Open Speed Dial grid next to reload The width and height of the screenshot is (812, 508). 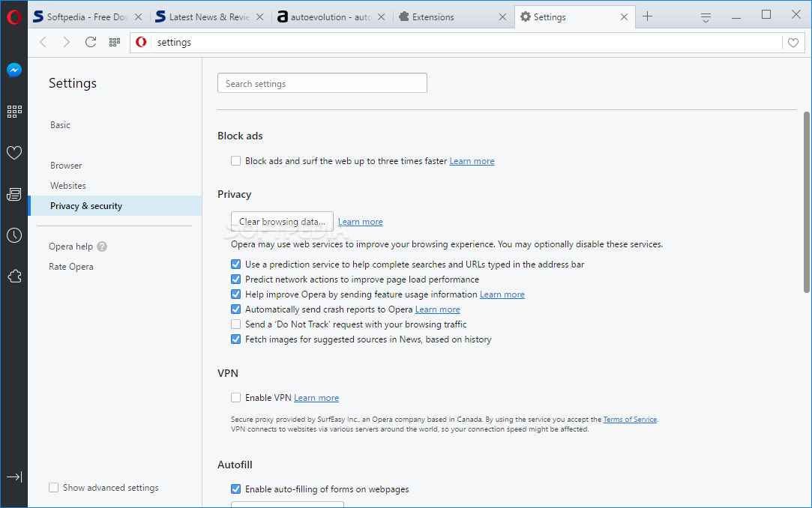tap(115, 43)
